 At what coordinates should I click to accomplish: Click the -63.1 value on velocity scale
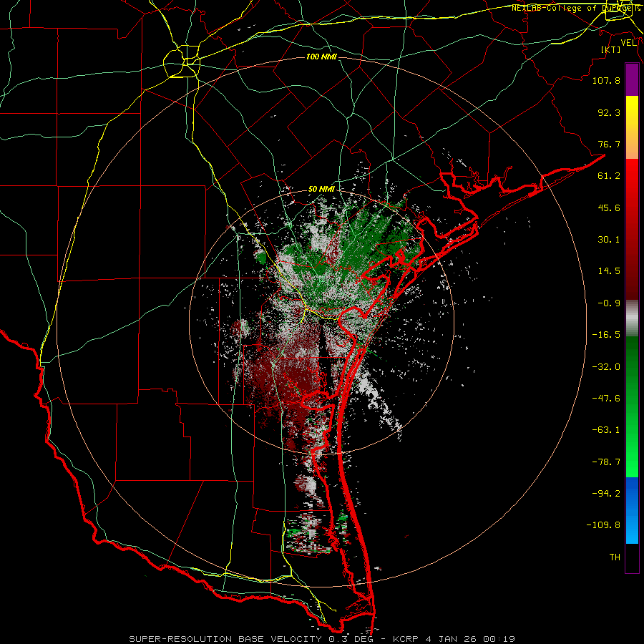tap(606, 430)
